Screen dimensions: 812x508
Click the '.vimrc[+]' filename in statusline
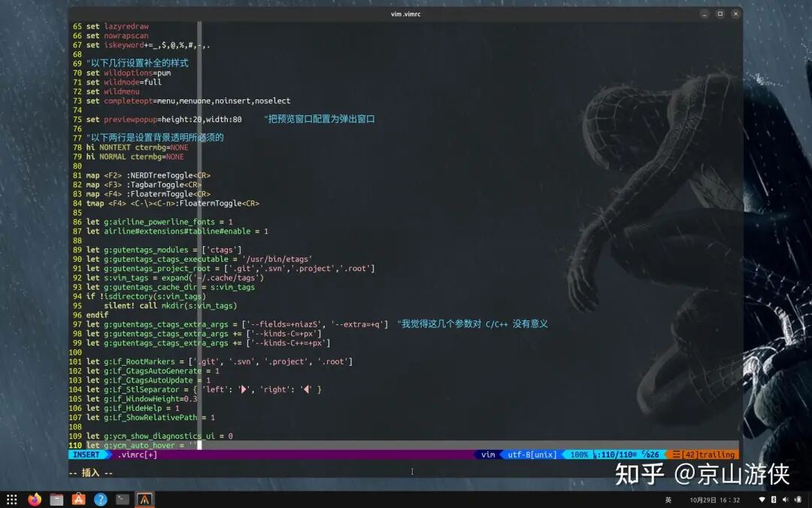[138, 455]
